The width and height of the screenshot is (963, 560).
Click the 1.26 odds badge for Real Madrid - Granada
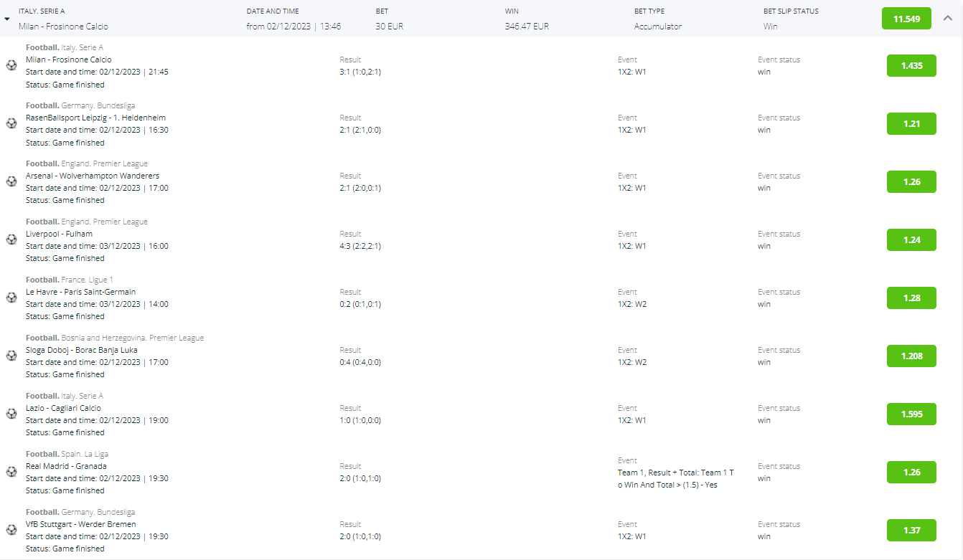point(911,472)
